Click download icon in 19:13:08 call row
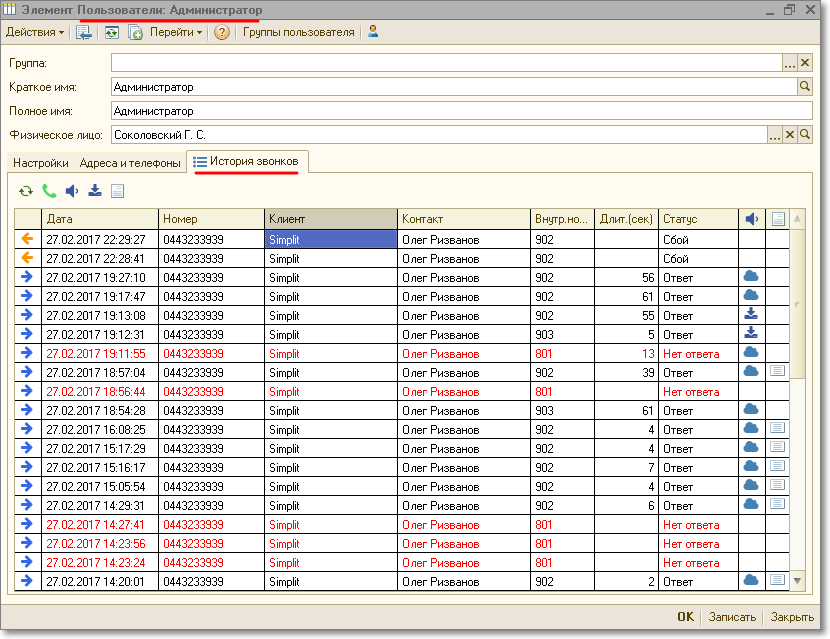Viewport: 830px width, 639px height. 751,315
